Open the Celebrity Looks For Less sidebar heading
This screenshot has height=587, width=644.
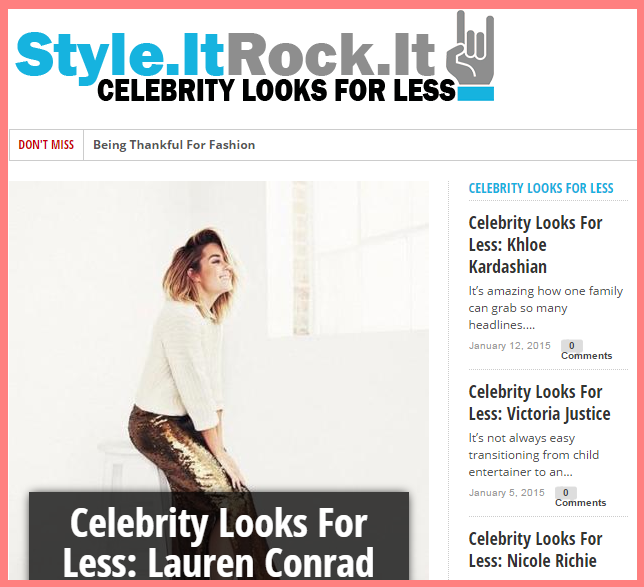(x=541, y=188)
